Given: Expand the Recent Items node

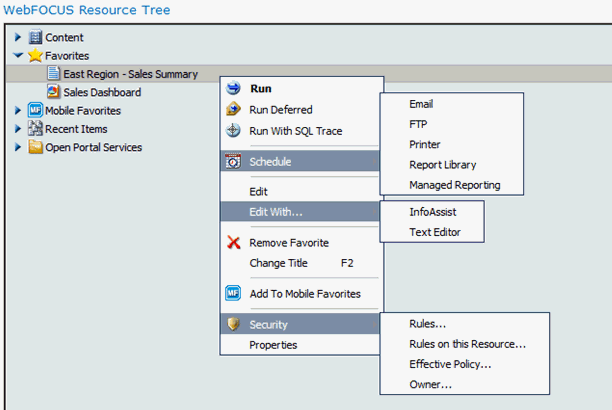Looking at the screenshot, I should (18, 129).
